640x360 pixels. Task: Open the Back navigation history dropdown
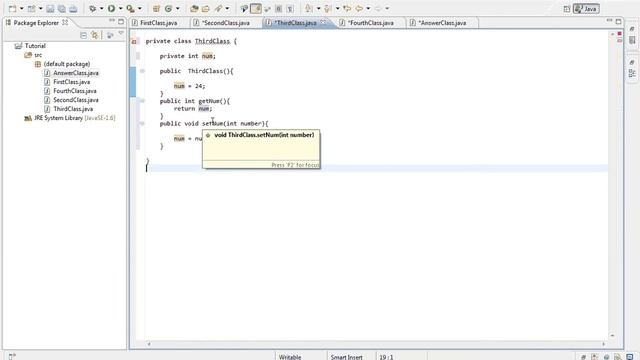368,9
